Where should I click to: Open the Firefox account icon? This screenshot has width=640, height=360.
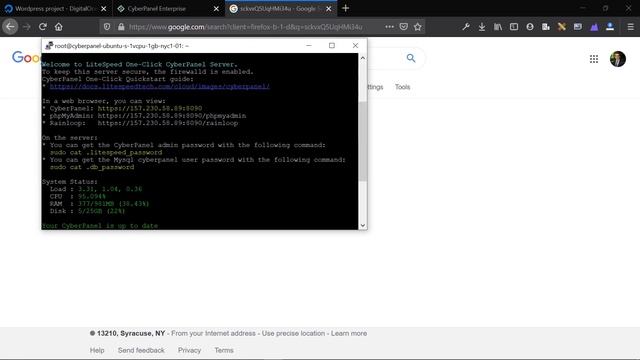(530, 27)
